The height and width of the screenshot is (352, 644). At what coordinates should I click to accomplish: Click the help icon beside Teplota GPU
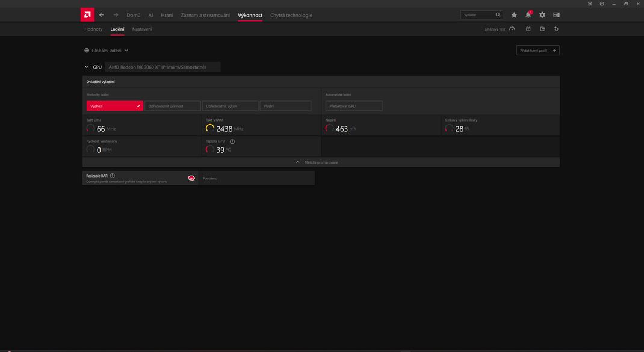(x=232, y=141)
